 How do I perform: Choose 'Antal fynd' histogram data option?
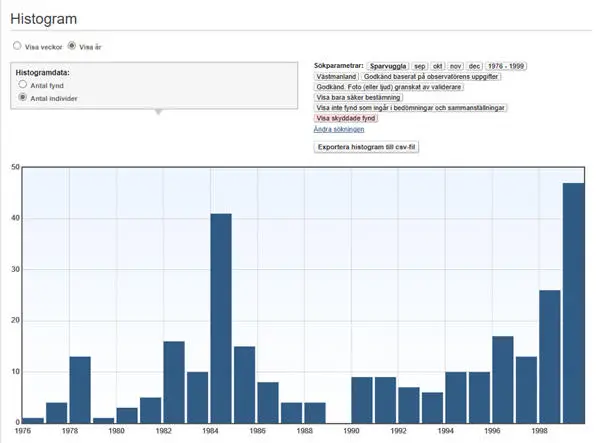pos(23,86)
